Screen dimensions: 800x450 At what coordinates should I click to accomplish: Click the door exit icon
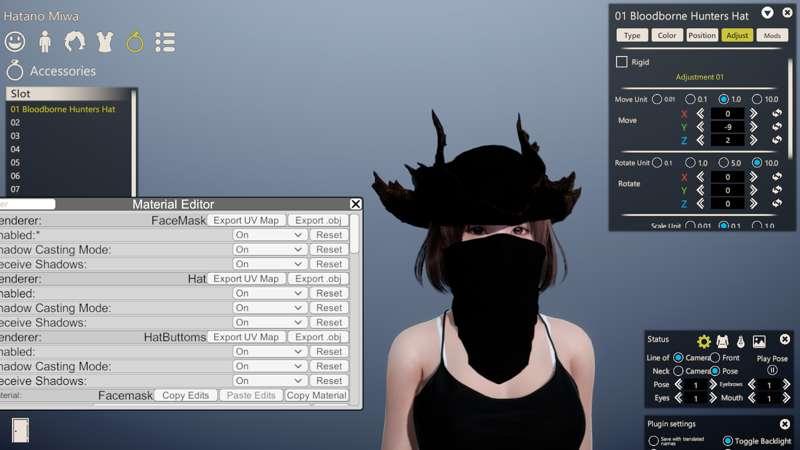[20, 431]
